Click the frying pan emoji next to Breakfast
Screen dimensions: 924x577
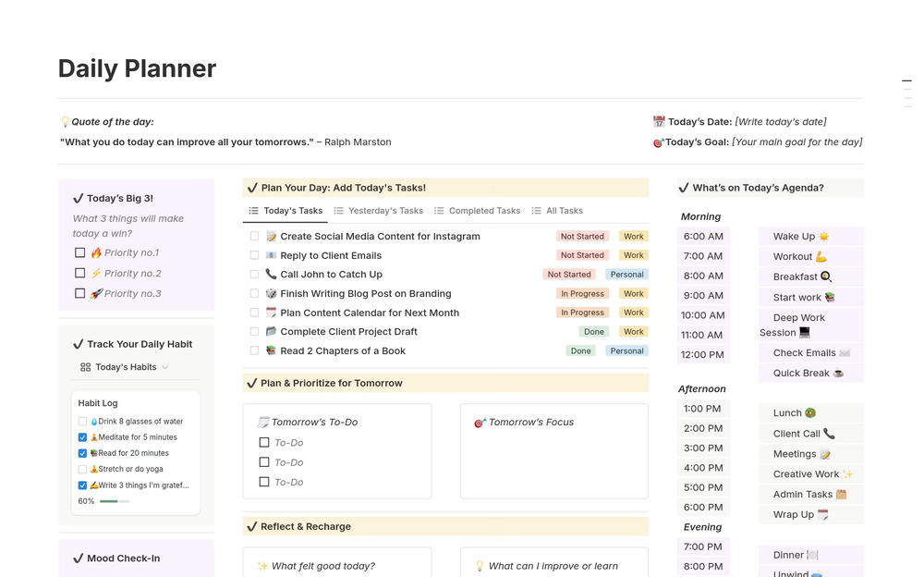point(826,276)
